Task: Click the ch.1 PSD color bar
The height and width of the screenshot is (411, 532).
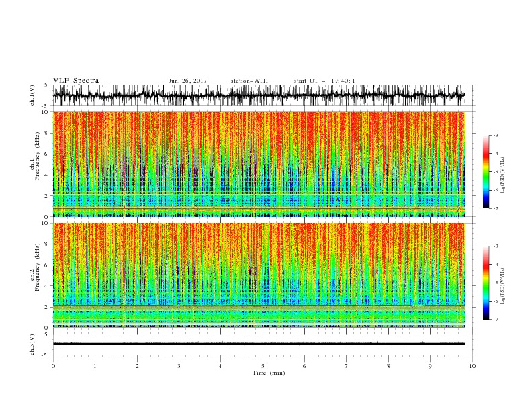Action: tap(486, 172)
